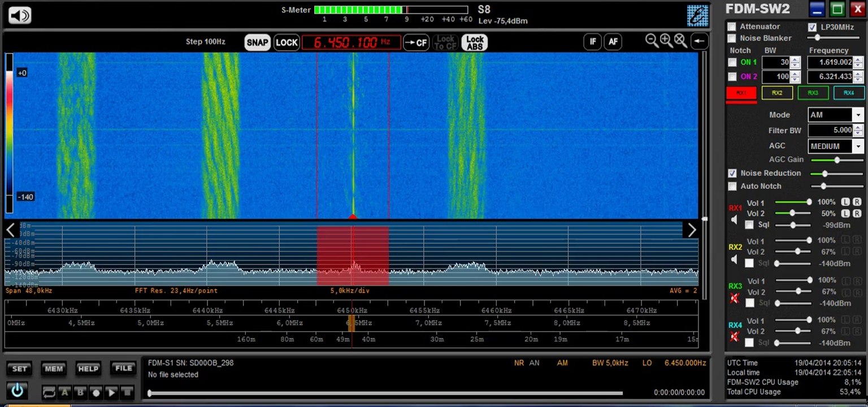Click the Lock ABS button
Screen dimensions: 868x407
pyautogui.click(x=475, y=42)
